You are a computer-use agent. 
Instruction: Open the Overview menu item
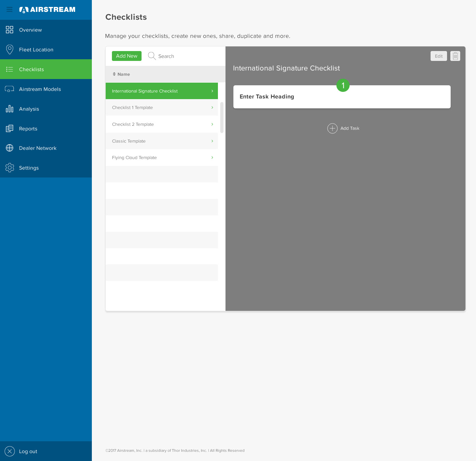coord(46,30)
